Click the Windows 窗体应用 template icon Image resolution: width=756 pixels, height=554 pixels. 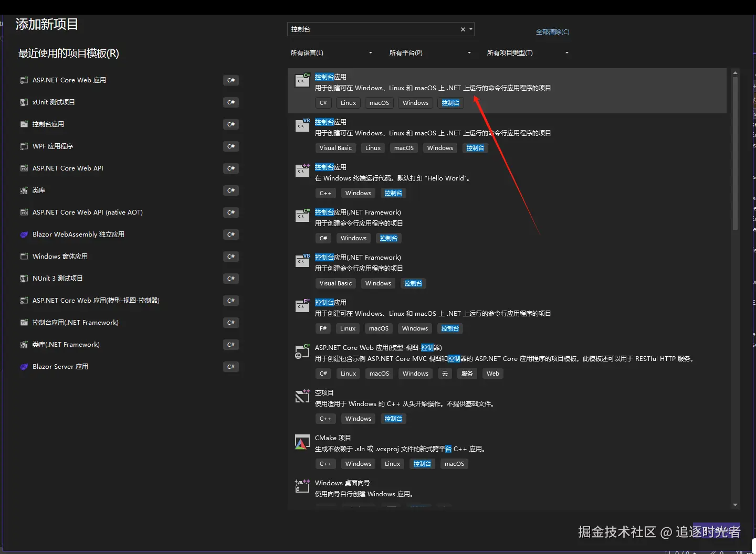tap(24, 257)
